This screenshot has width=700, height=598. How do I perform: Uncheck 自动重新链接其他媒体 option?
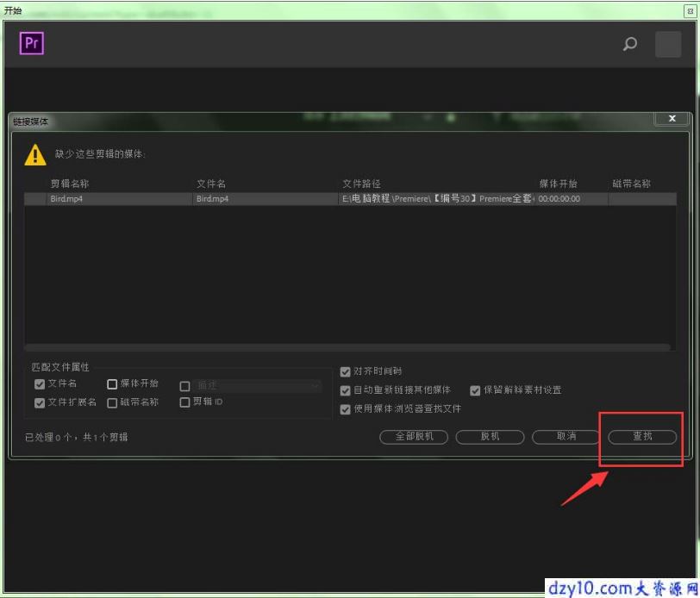[345, 390]
